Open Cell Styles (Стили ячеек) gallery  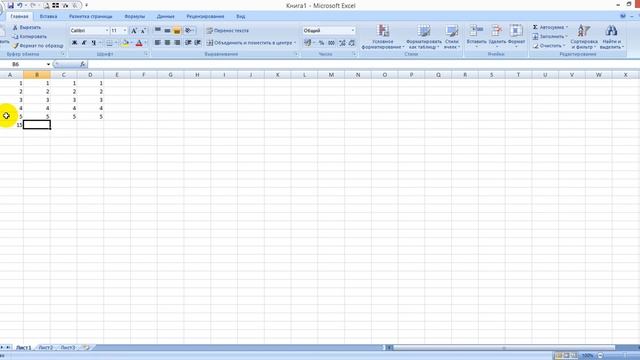point(451,37)
